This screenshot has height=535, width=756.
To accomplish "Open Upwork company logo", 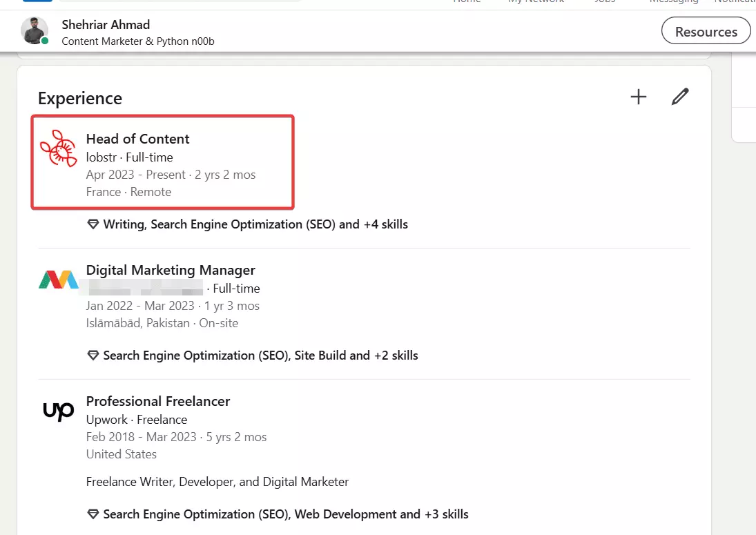I will coord(58,411).
